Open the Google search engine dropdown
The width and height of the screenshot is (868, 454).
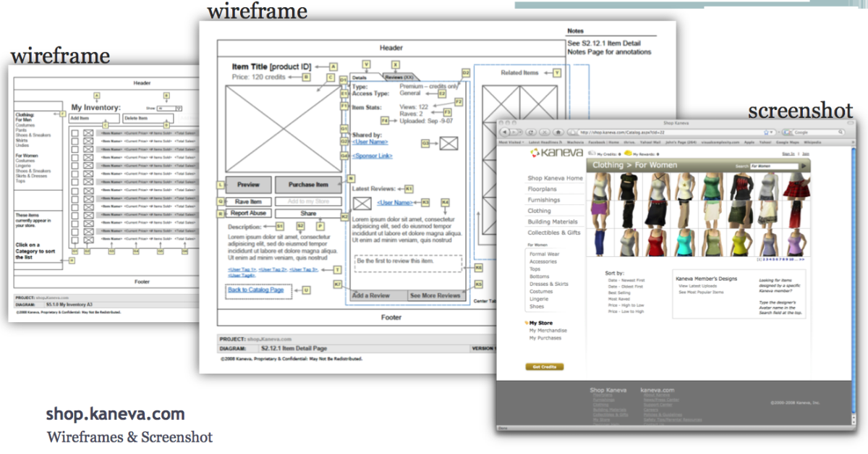(x=788, y=133)
